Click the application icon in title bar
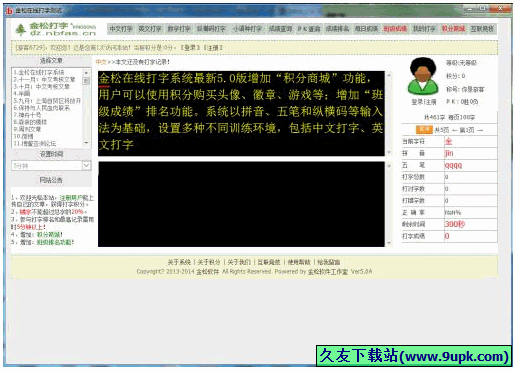 pos(9,11)
